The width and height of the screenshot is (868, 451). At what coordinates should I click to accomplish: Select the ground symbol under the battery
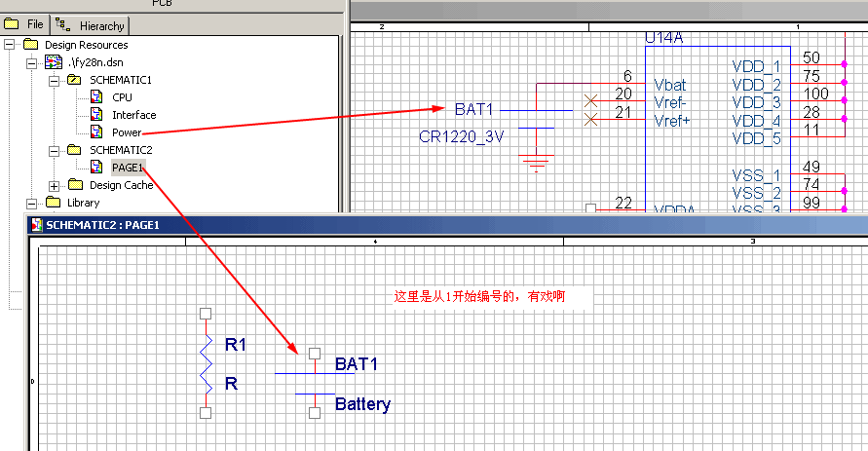click(x=537, y=164)
